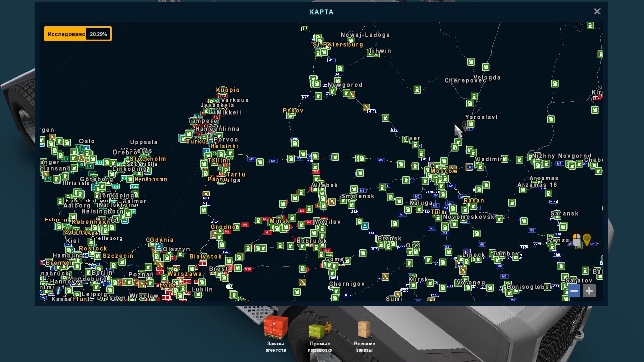Click the P47 road shield near Bialystok

pyautogui.click(x=226, y=252)
